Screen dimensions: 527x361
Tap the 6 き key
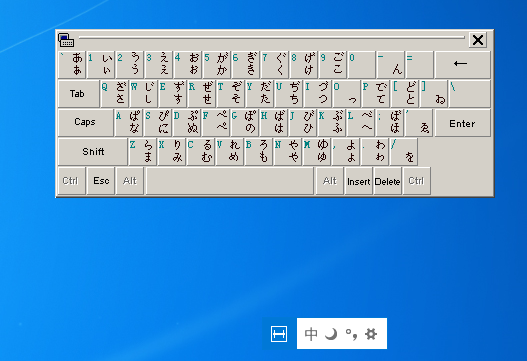pos(246,64)
